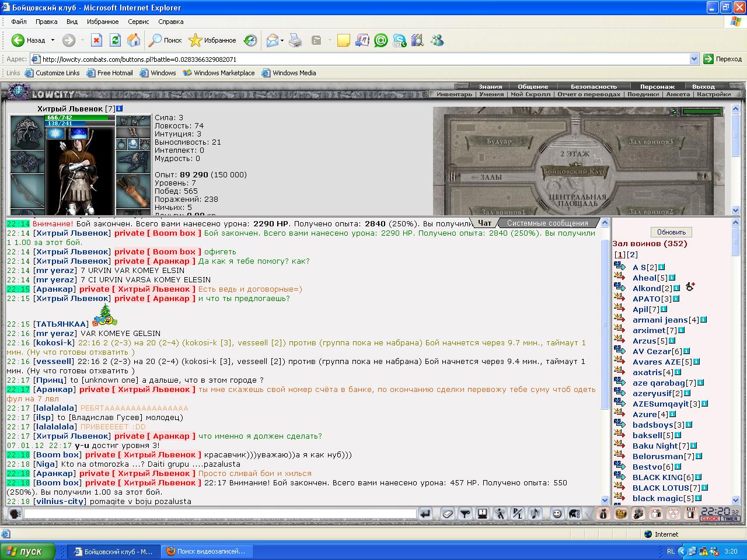Open the smiley emoticon picker

[557, 514]
